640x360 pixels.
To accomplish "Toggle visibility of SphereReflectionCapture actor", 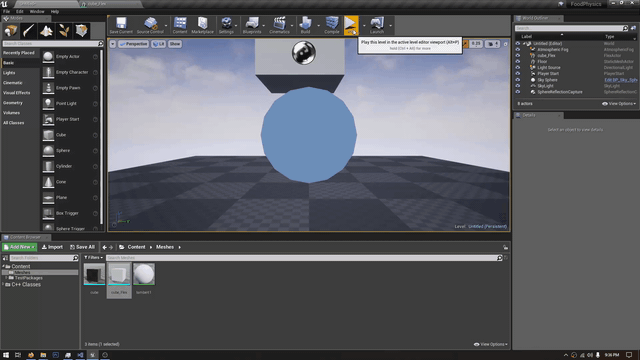I will (x=518, y=92).
